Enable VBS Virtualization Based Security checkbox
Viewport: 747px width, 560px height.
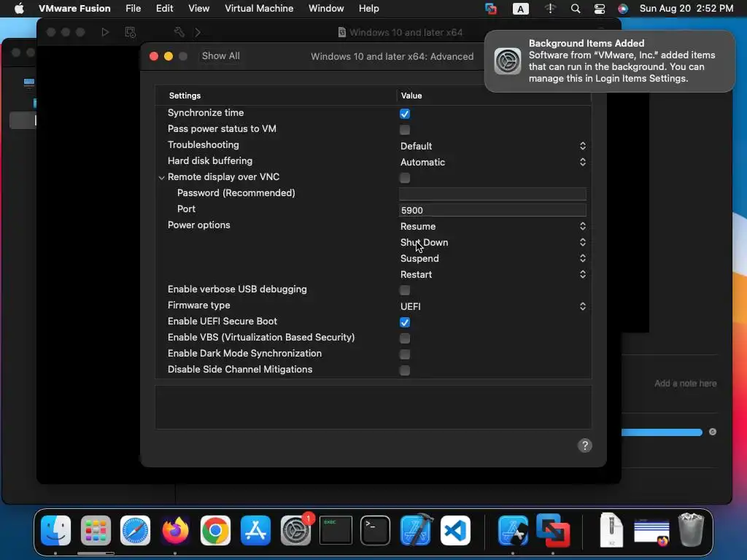click(405, 338)
